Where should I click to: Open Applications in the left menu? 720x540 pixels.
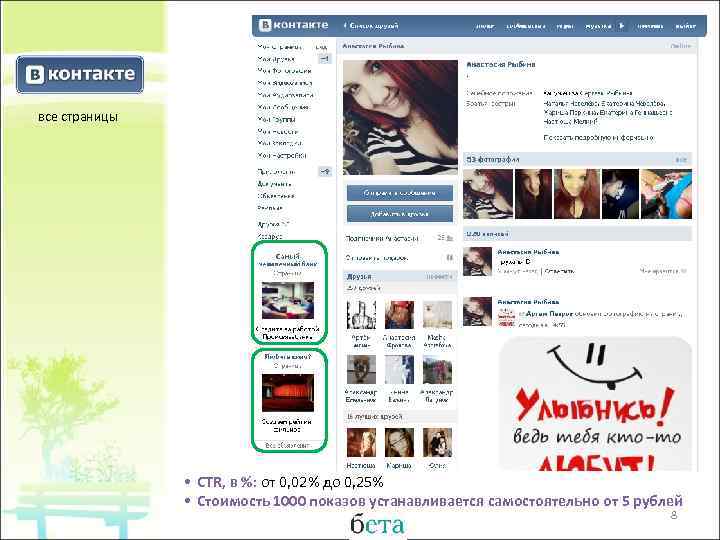coord(276,172)
